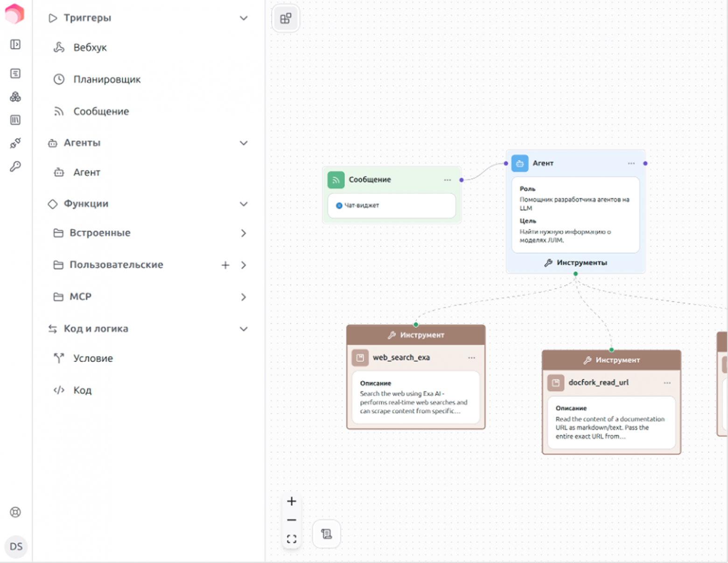The height and width of the screenshot is (563, 728).
Task: Expand the MCP folder
Action: click(244, 297)
